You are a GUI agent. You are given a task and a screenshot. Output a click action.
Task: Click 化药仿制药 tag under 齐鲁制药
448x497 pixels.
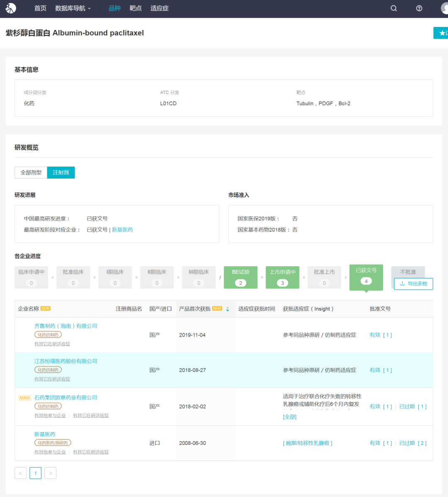pyautogui.click(x=48, y=335)
